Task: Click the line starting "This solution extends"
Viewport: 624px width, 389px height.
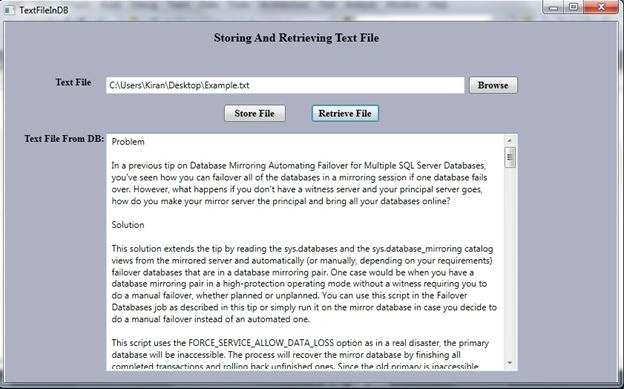Action: coord(302,249)
